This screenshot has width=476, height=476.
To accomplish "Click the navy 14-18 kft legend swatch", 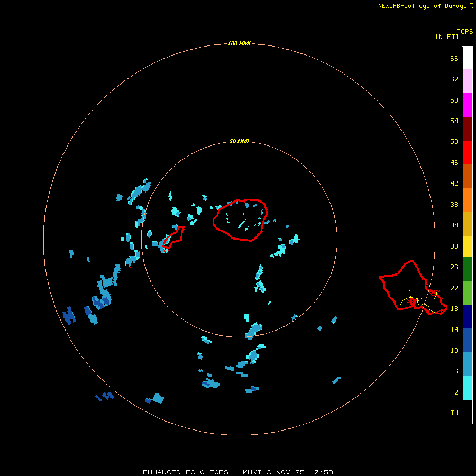I will [467, 317].
